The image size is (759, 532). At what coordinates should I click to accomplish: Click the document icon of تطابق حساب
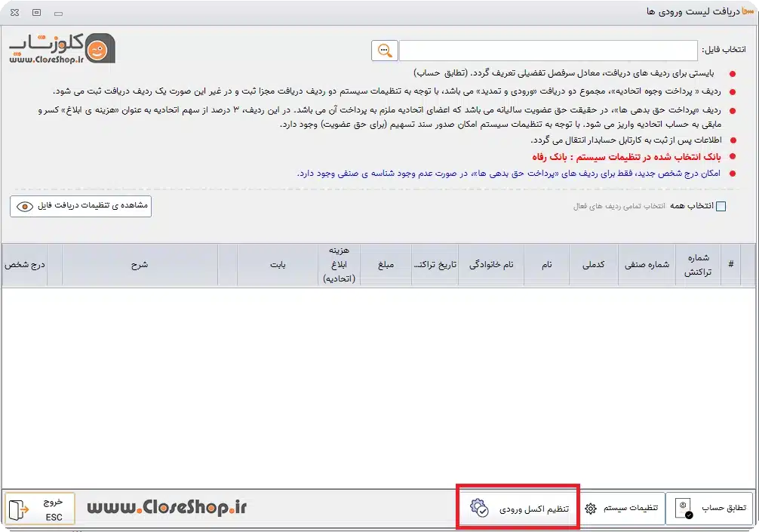tap(684, 509)
